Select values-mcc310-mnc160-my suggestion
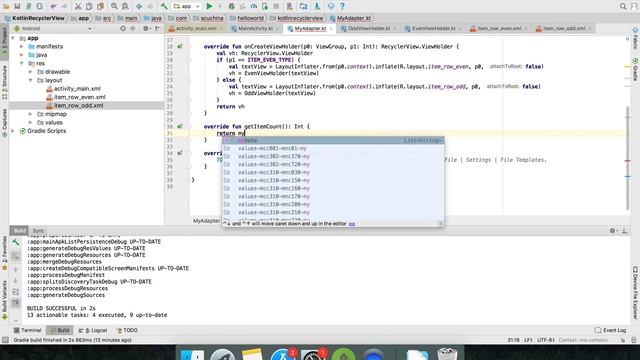The height and width of the screenshot is (360, 640). (x=333, y=189)
